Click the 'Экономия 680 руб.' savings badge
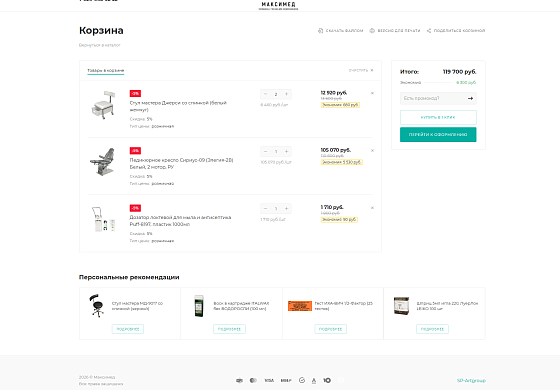Viewport: 560px width, 390px height. coord(340,105)
